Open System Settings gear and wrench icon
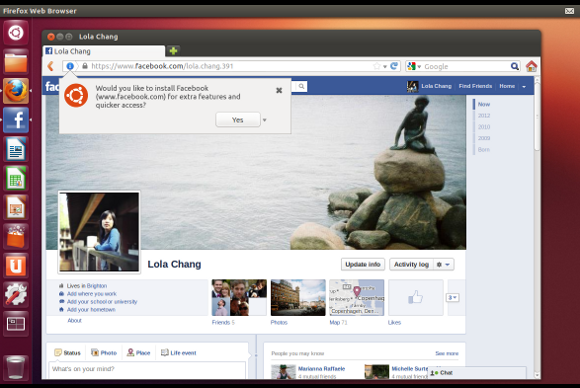580x388 pixels. click(x=16, y=294)
